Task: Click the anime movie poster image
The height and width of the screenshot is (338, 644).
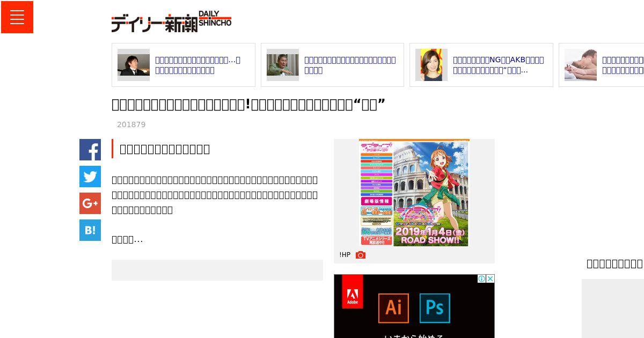Action: pyautogui.click(x=414, y=193)
